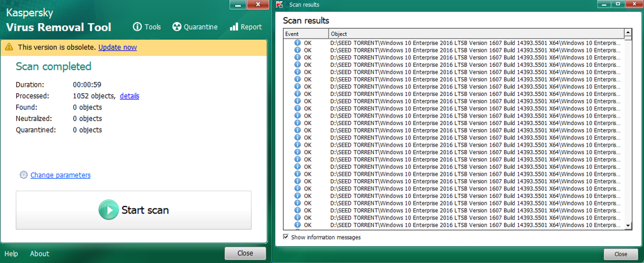Click the Tools info icon

pos(137,27)
